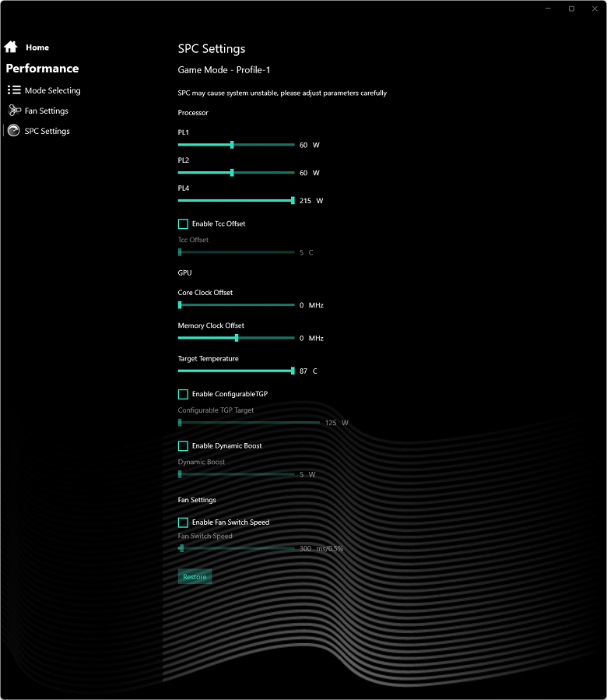Screen dimensions: 607x700
Task: Click the Configurable TGP Target slider
Action: point(248,422)
